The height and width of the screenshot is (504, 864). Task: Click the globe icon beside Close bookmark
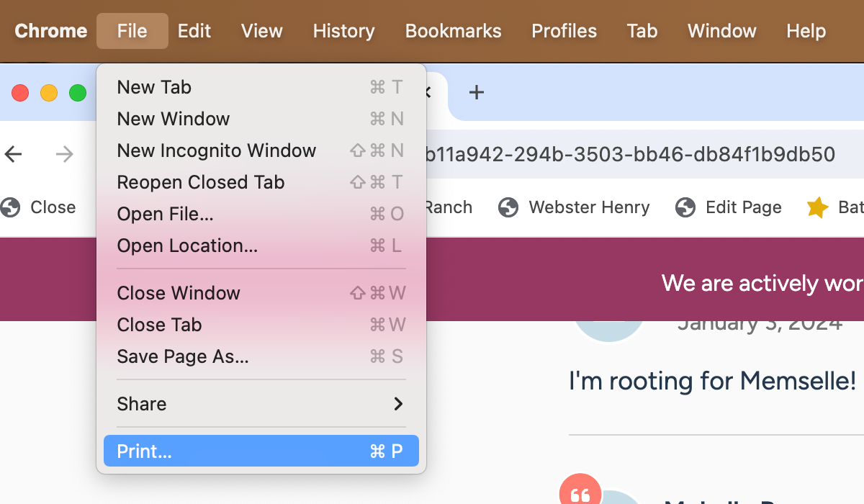coord(11,207)
